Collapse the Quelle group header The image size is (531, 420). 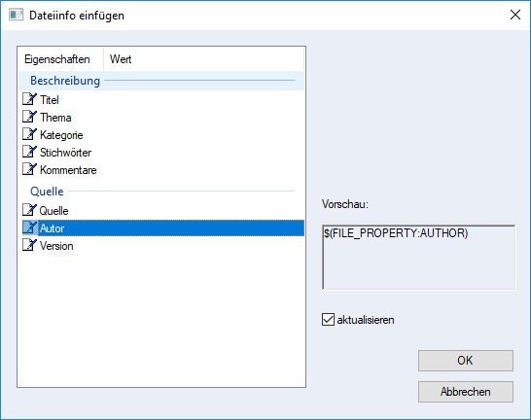pyautogui.click(x=47, y=192)
